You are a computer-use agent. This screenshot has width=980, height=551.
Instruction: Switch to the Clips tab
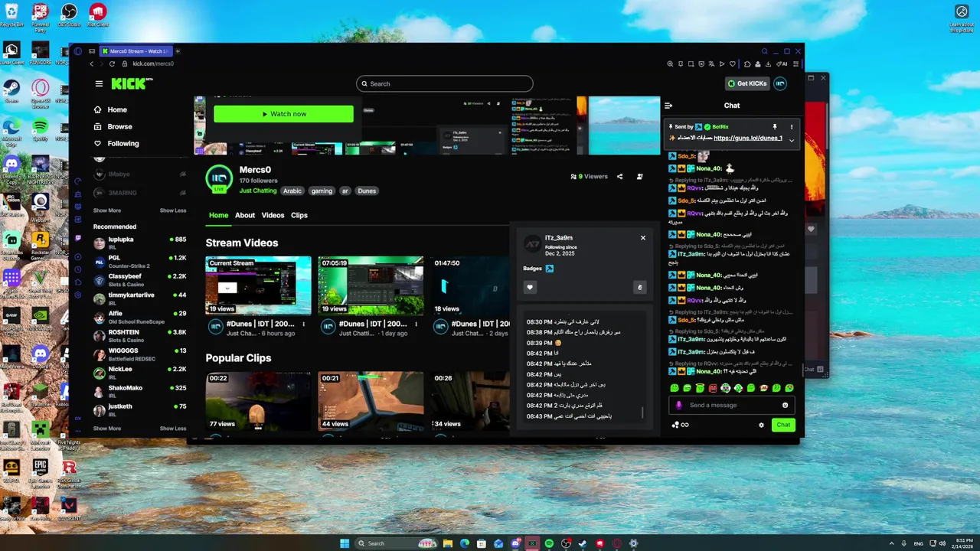[x=299, y=215]
